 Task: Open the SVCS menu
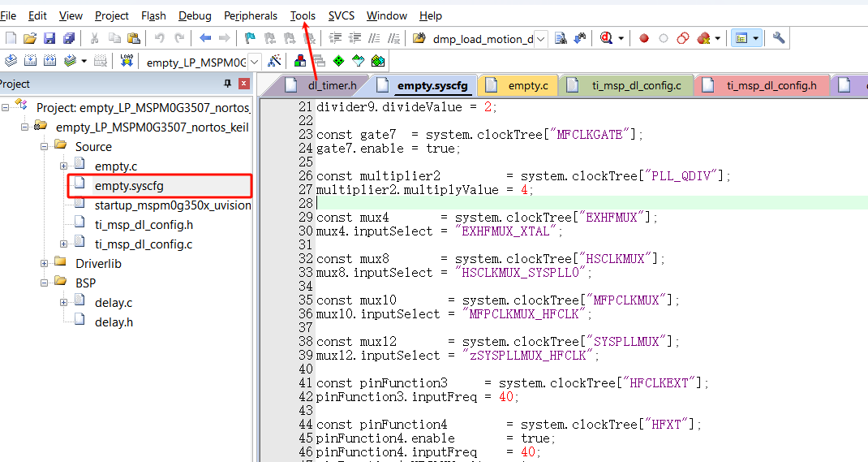341,15
